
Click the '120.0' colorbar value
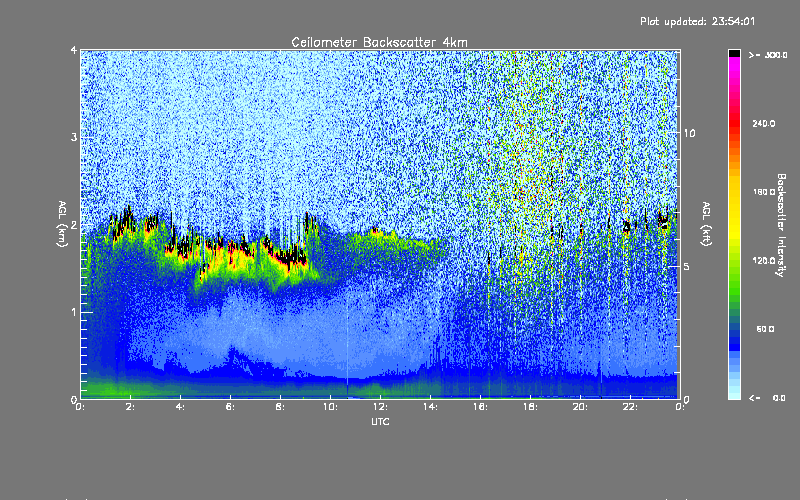click(x=764, y=261)
